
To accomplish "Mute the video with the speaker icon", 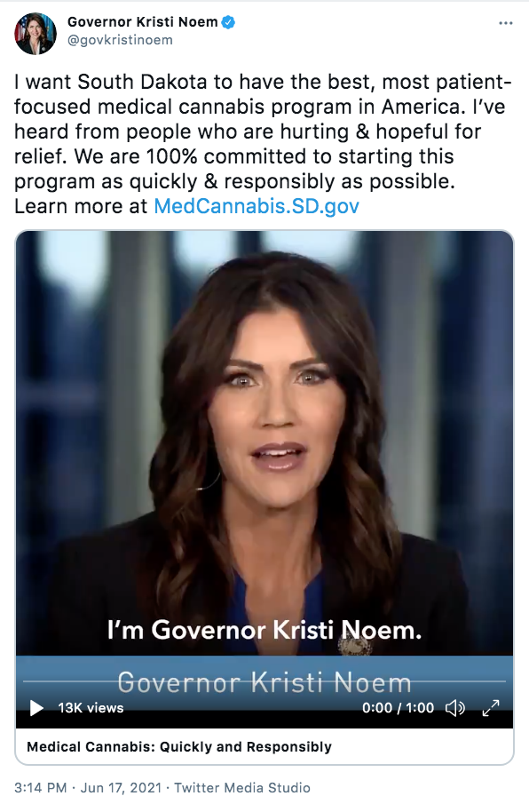I will point(455,707).
